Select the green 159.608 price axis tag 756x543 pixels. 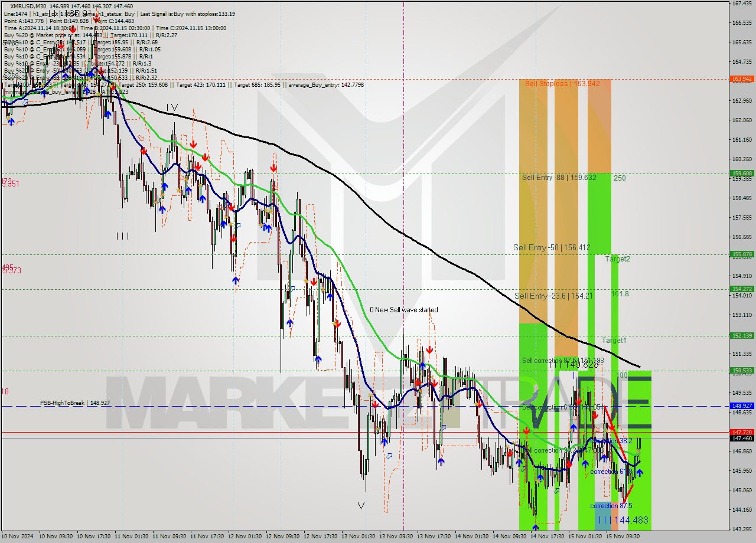[x=741, y=174]
